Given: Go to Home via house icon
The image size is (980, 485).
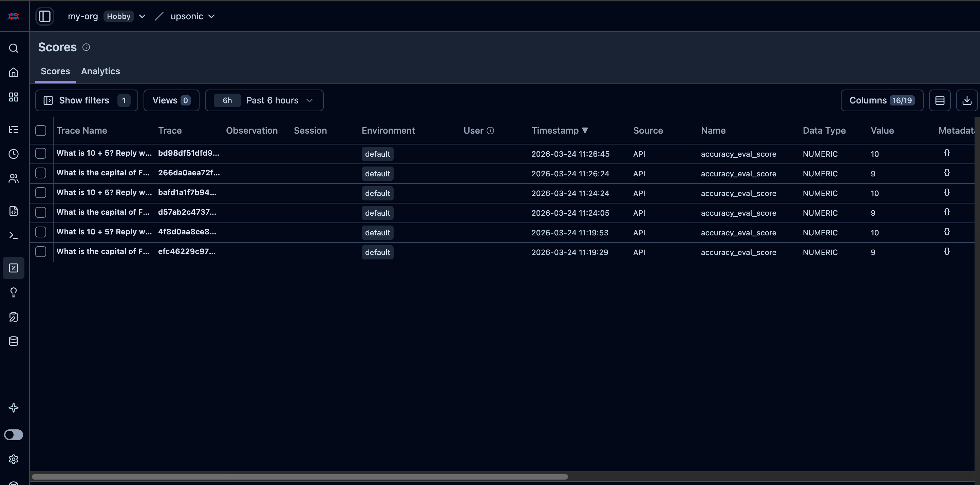Looking at the screenshot, I should (x=14, y=73).
